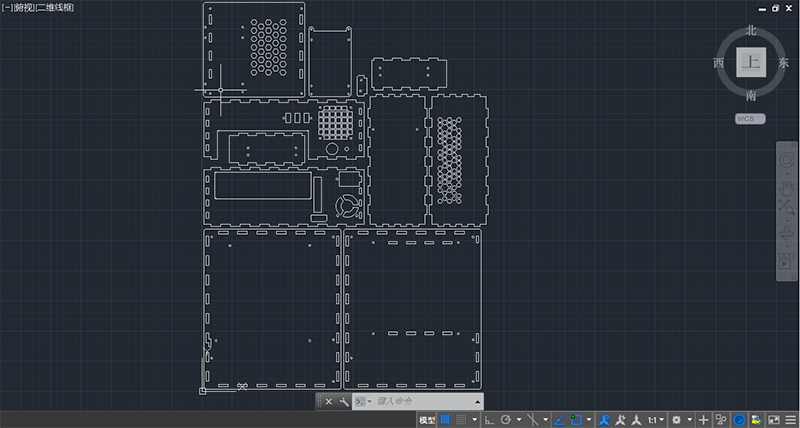Click the trusted autodesk DWG status icon

pyautogui.click(x=756, y=420)
